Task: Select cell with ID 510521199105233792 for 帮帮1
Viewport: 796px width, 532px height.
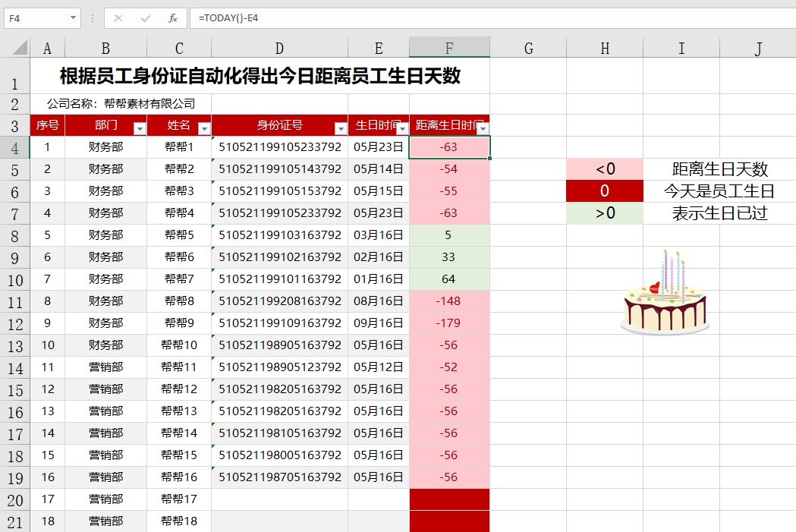Action: [x=280, y=147]
